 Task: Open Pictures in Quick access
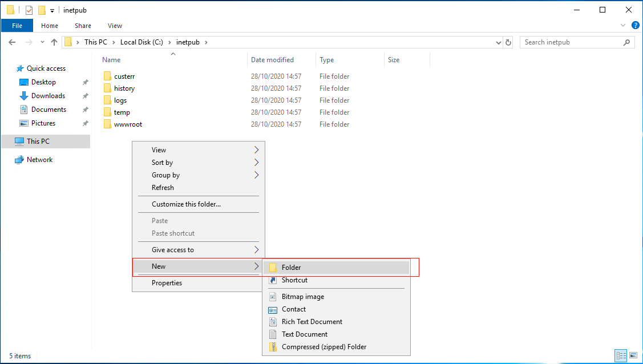click(43, 123)
